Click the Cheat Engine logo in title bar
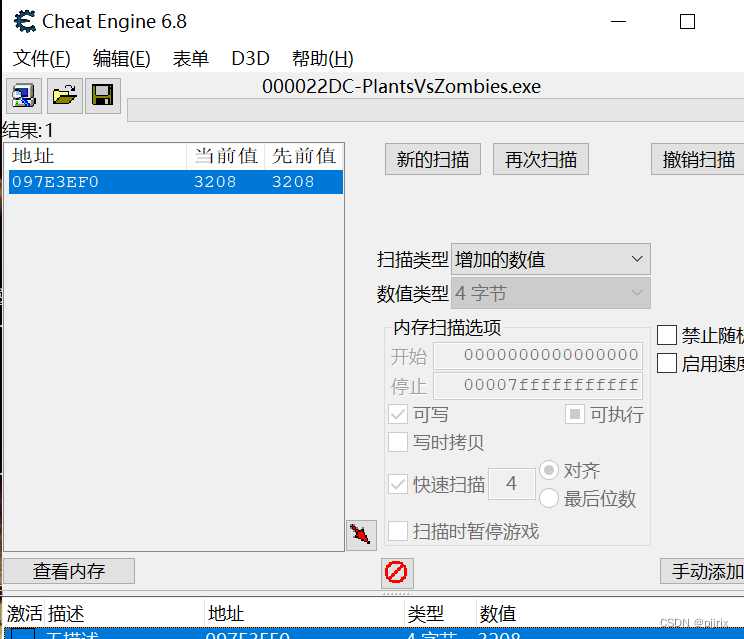The width and height of the screenshot is (744, 639). pos(25,21)
